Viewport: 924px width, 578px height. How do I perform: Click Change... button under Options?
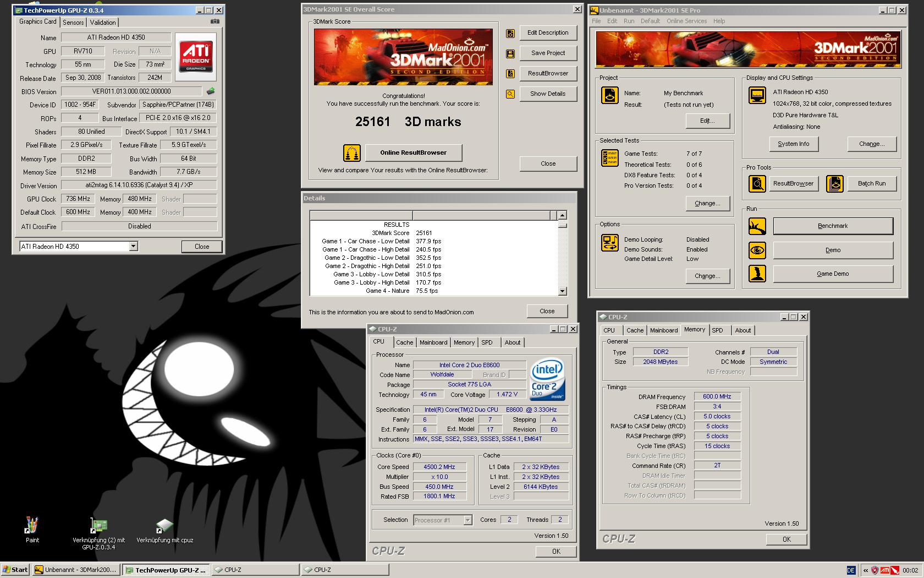tap(707, 276)
